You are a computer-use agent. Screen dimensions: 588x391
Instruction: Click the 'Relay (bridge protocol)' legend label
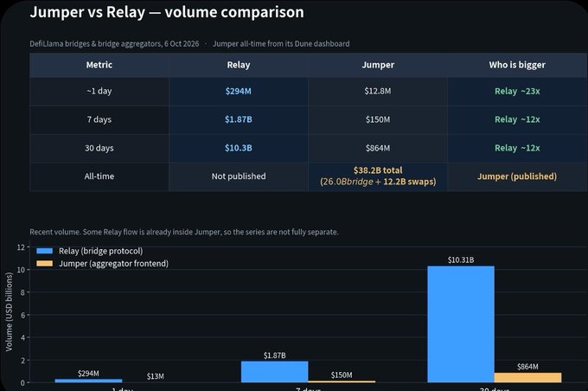coord(100,251)
